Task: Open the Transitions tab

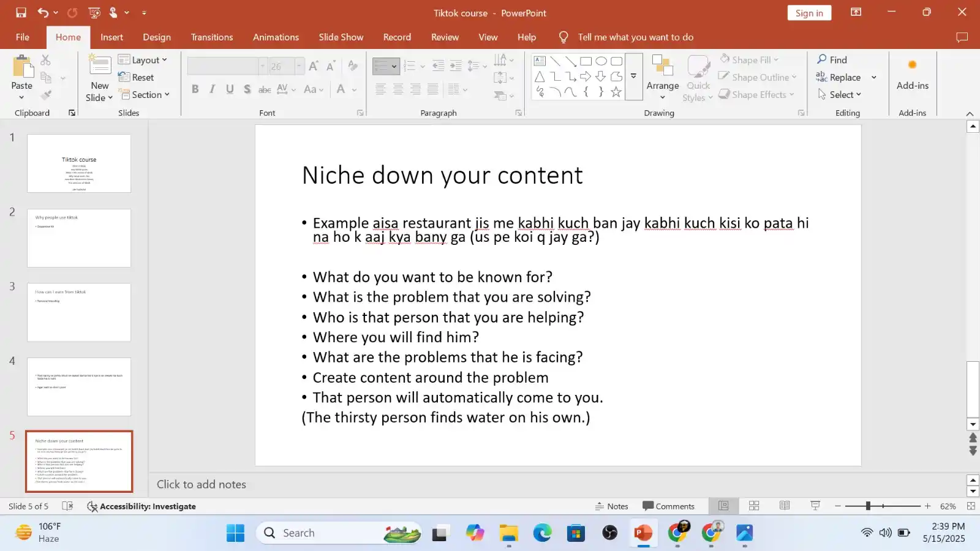Action: click(212, 37)
